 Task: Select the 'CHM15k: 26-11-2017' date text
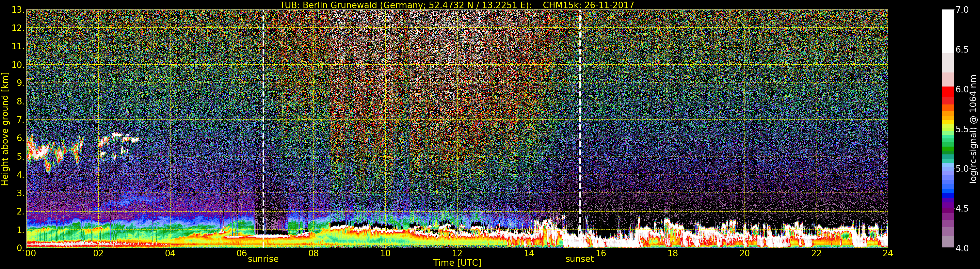(588, 5)
